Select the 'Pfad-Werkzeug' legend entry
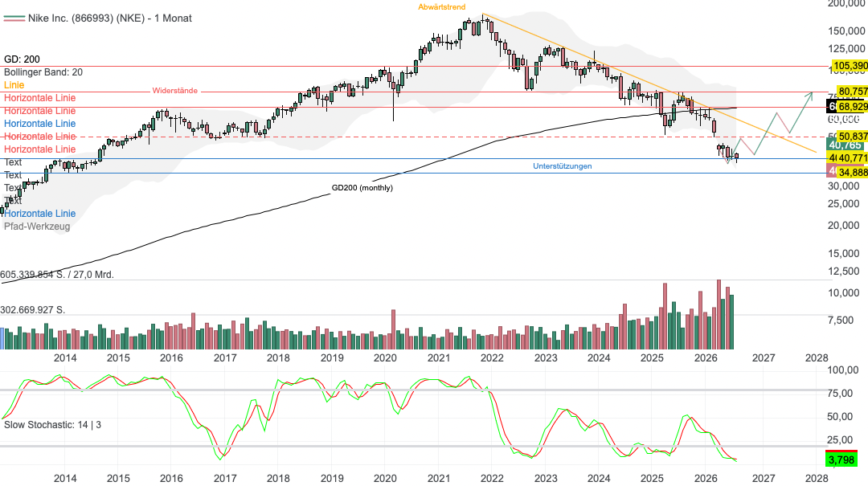The width and height of the screenshot is (868, 486). point(37,227)
